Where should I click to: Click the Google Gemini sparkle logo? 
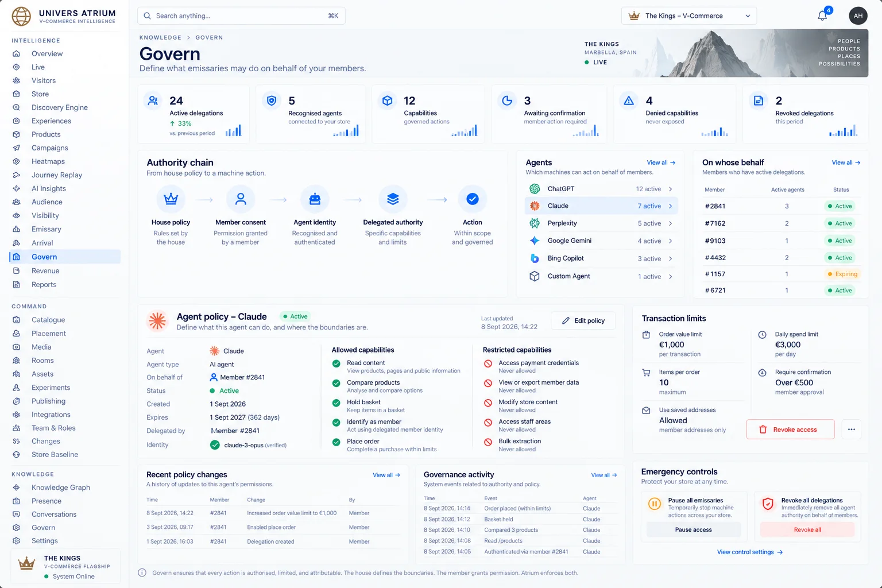[535, 241]
